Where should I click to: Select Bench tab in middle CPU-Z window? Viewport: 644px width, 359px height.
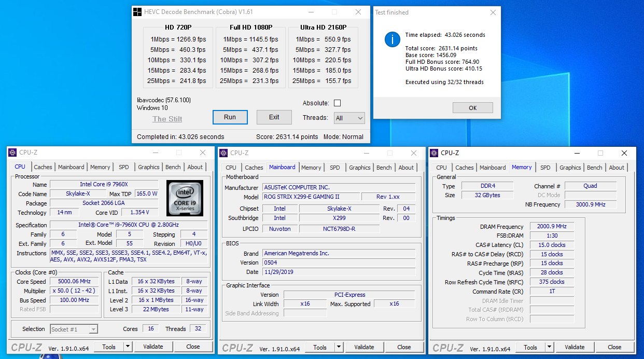384,168
